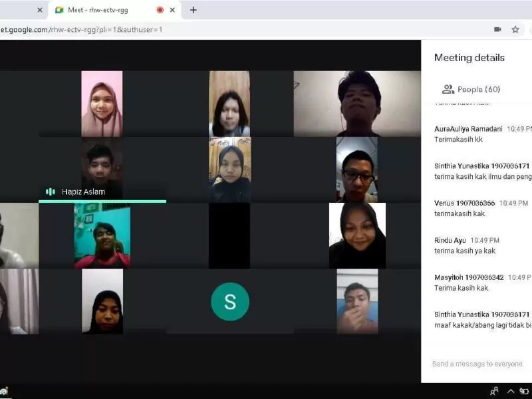Bookmark this page with the star icon

coord(515,29)
